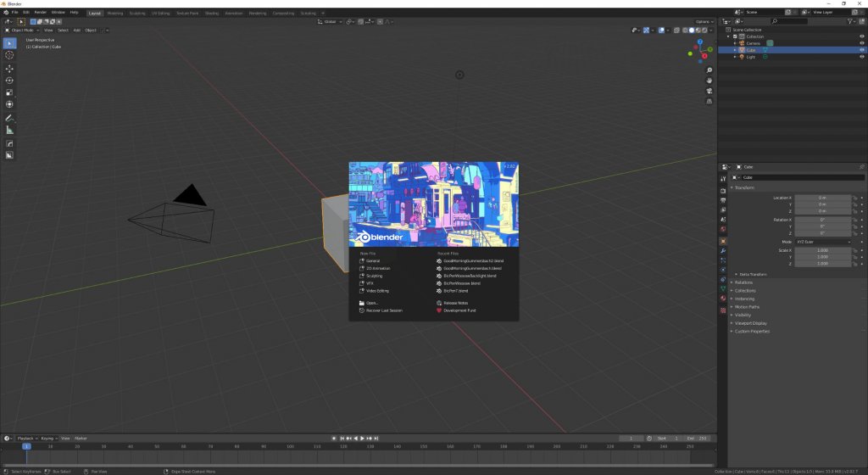This screenshot has height=475, width=868.
Task: Click Recover Last Session on splash screen
Action: 384,310
